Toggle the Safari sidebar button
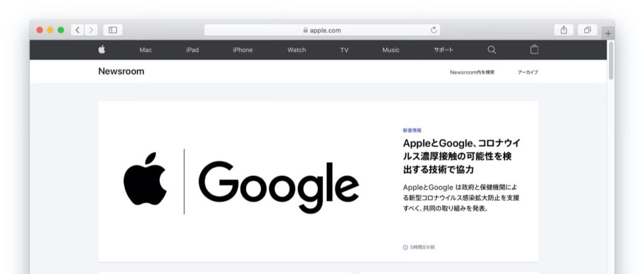This screenshot has width=644, height=274. click(x=113, y=30)
